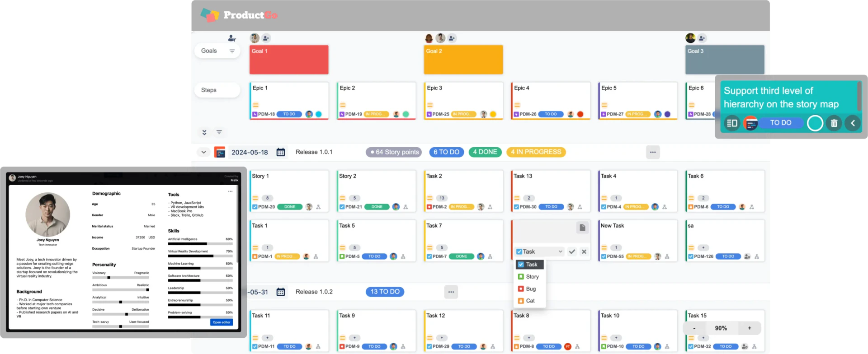Increase zoom with the plus button

[x=749, y=328]
